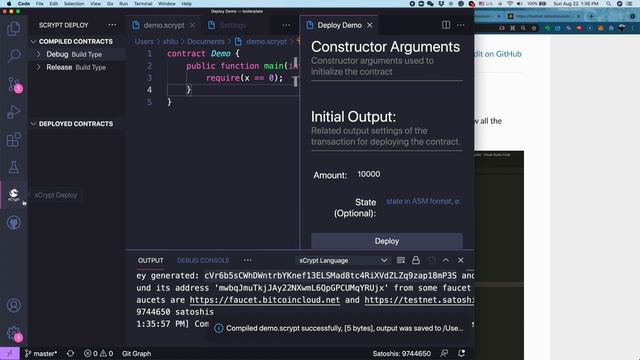Click the Amount input field
The image size is (640, 360).
pos(408,175)
